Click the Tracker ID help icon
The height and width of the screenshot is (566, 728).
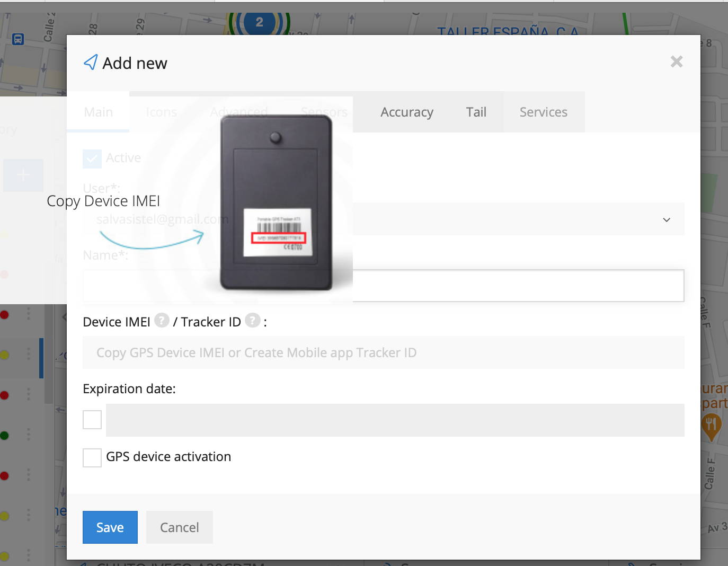[253, 321]
